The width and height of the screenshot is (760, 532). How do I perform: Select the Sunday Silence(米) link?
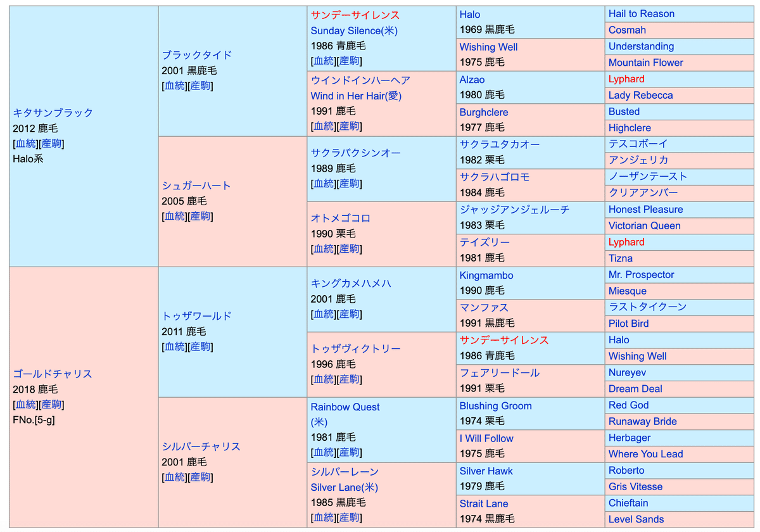(x=353, y=30)
